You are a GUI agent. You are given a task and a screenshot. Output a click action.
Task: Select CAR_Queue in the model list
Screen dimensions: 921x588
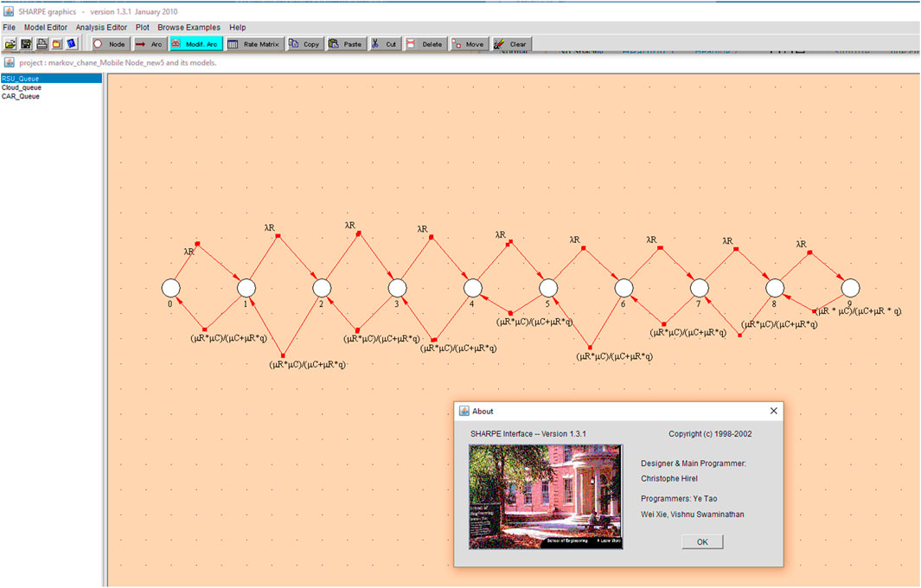point(21,96)
